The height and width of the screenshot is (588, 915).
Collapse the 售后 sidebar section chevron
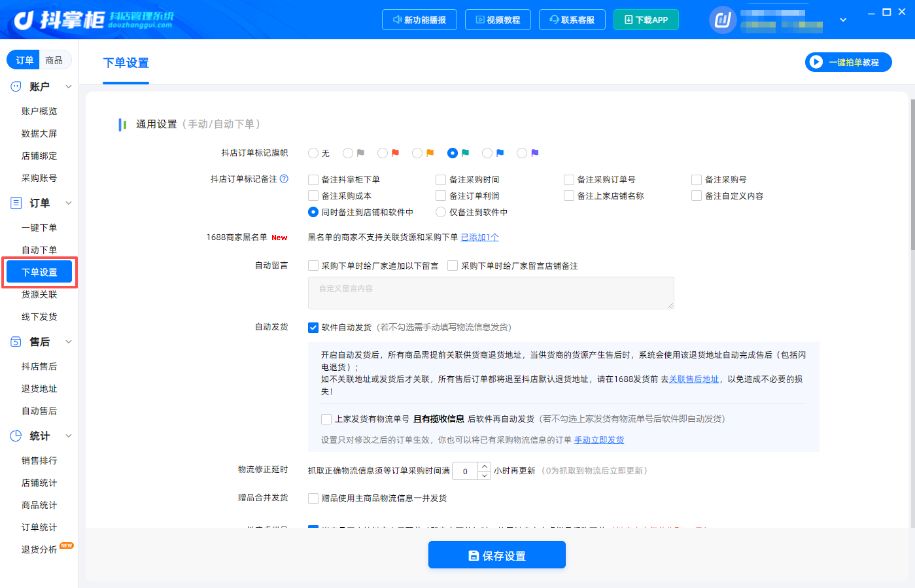69,341
